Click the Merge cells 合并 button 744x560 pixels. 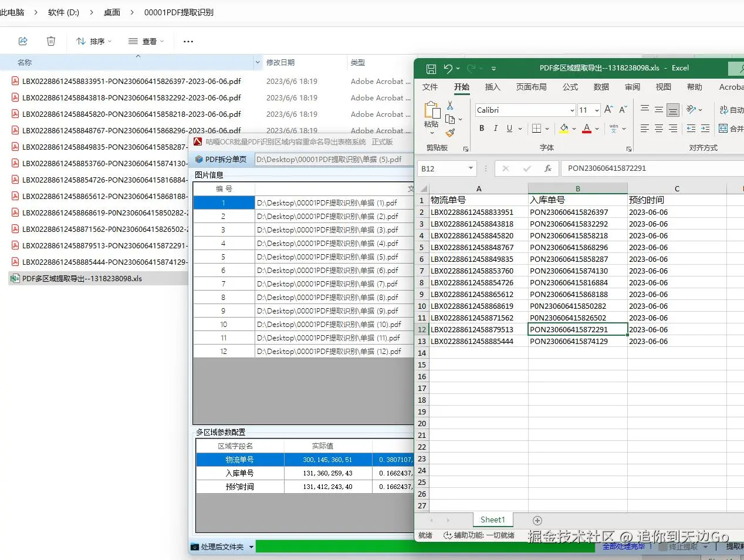point(731,128)
